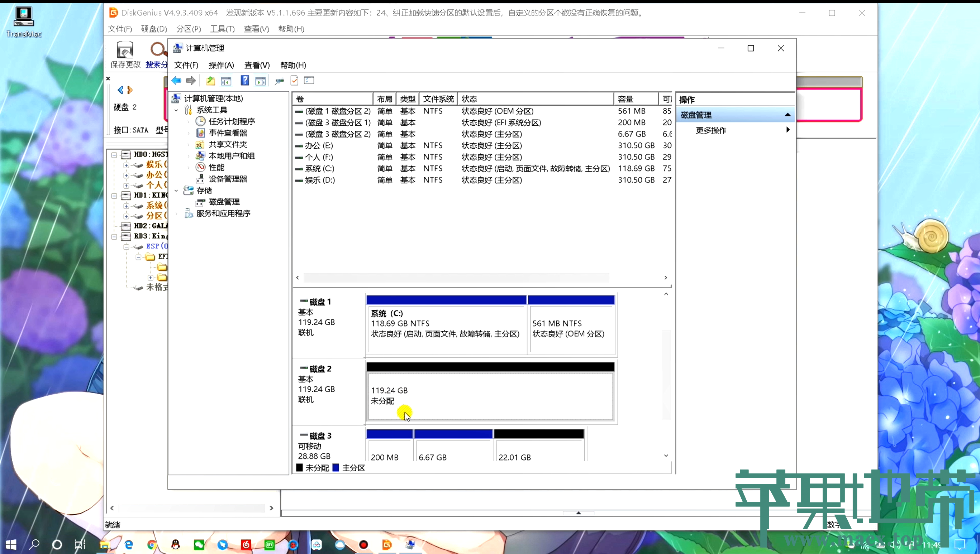
Task: Collapse the 存储 tree node
Action: click(x=176, y=191)
